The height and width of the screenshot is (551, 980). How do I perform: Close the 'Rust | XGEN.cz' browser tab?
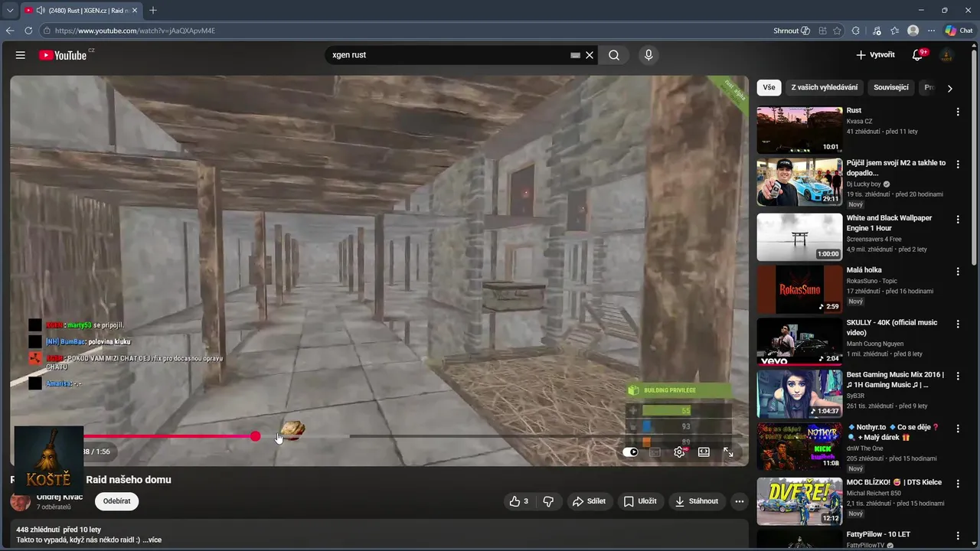[x=135, y=11]
